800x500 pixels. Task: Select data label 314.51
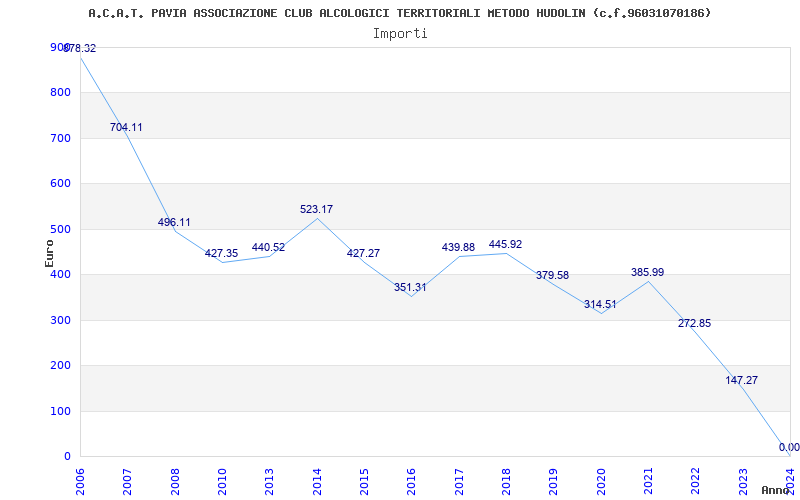[x=600, y=305]
